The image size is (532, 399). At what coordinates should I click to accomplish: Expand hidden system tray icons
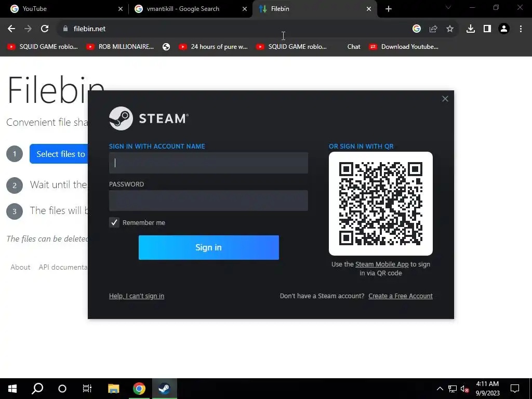pos(440,389)
